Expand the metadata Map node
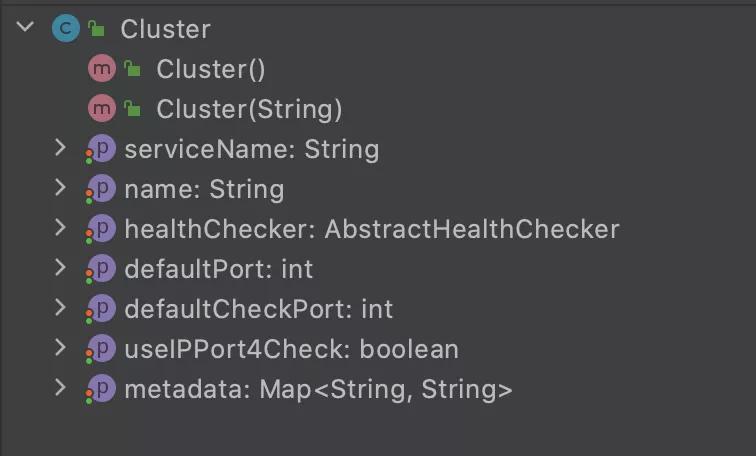This screenshot has width=756, height=456. coord(60,389)
